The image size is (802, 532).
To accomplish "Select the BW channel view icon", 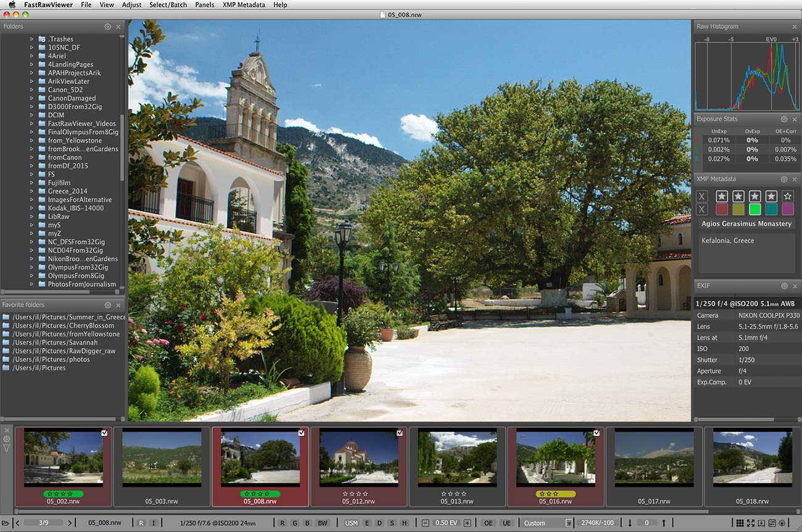I will point(321,523).
